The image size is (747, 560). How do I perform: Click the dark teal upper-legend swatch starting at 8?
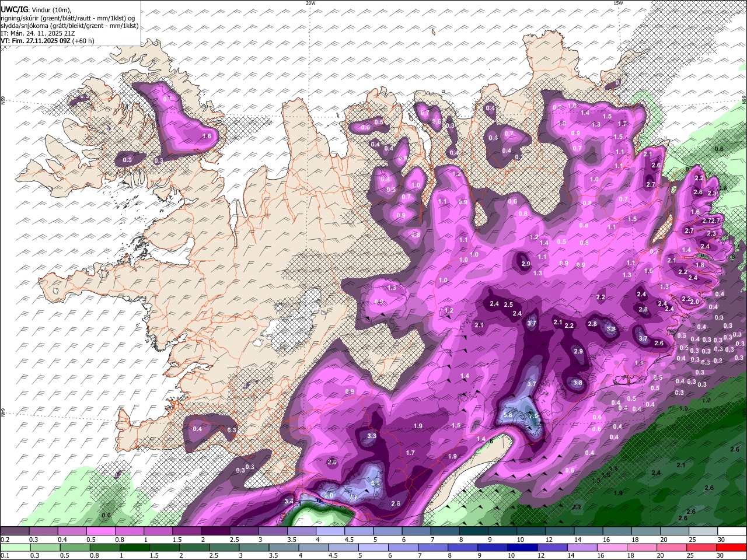point(474,531)
